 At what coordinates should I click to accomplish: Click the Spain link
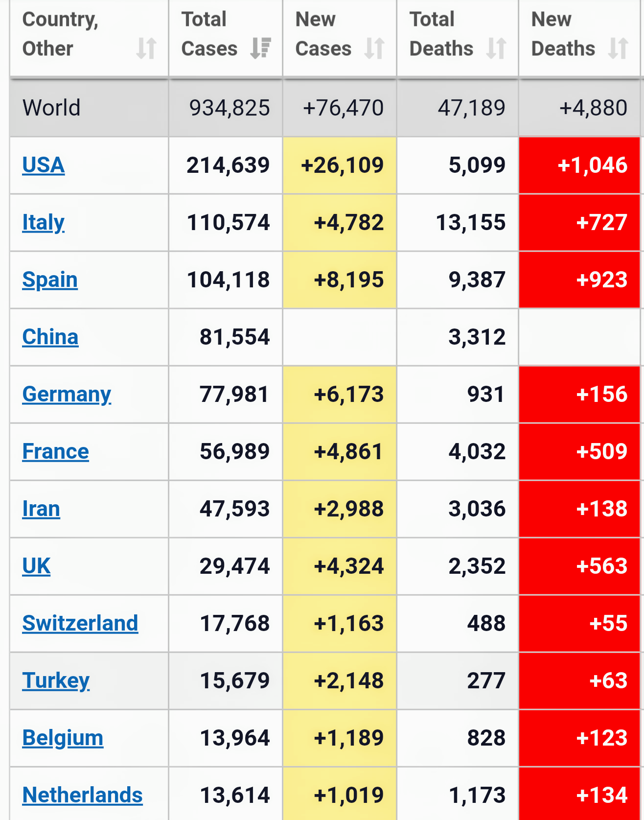point(50,280)
